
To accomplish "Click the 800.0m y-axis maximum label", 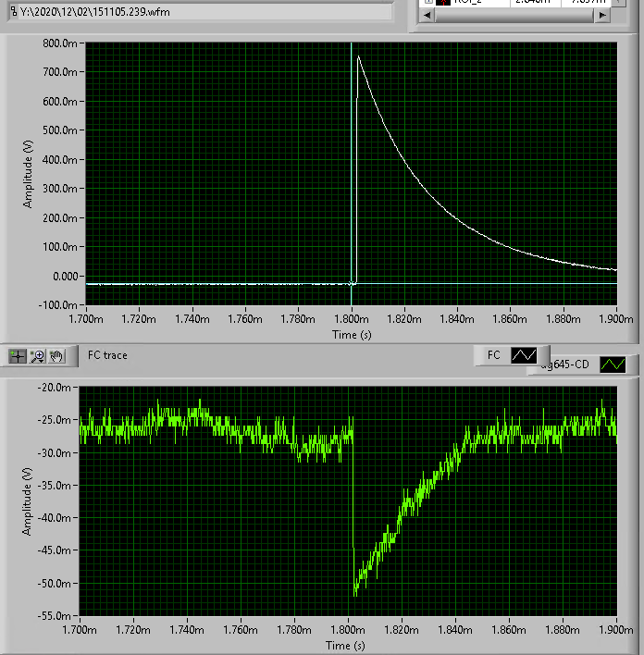I will pos(60,43).
